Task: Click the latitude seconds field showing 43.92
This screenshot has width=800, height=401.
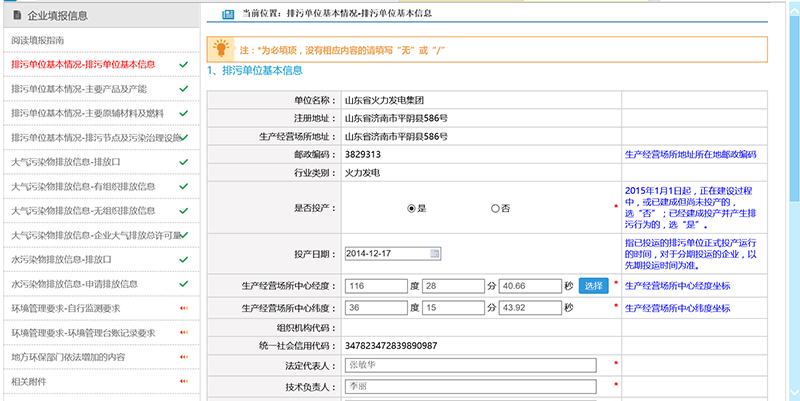Action: click(x=529, y=307)
